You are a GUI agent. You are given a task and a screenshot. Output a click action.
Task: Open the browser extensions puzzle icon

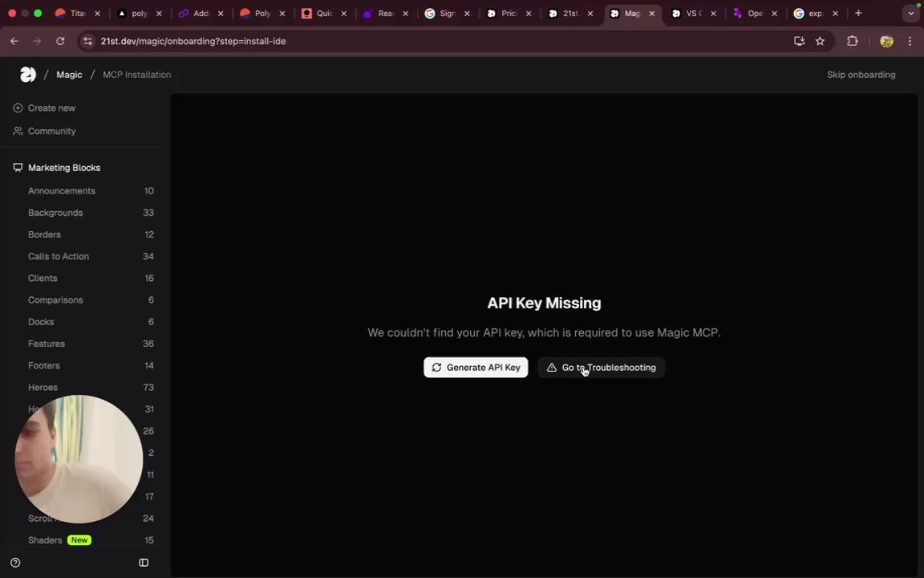coord(852,41)
